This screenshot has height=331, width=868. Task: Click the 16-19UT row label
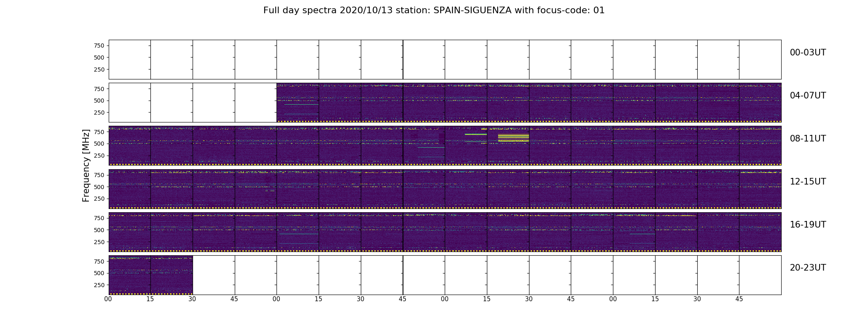pos(808,225)
